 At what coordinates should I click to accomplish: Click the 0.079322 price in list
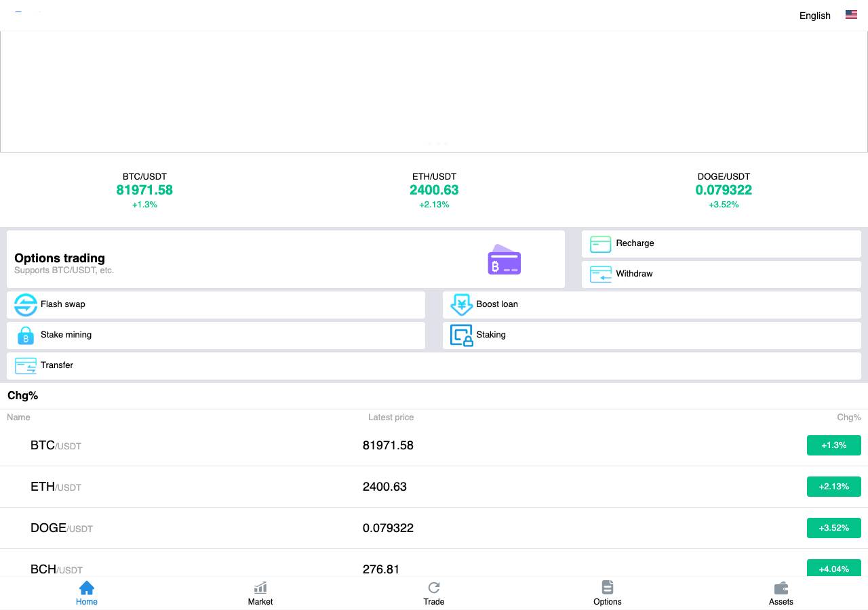point(388,528)
